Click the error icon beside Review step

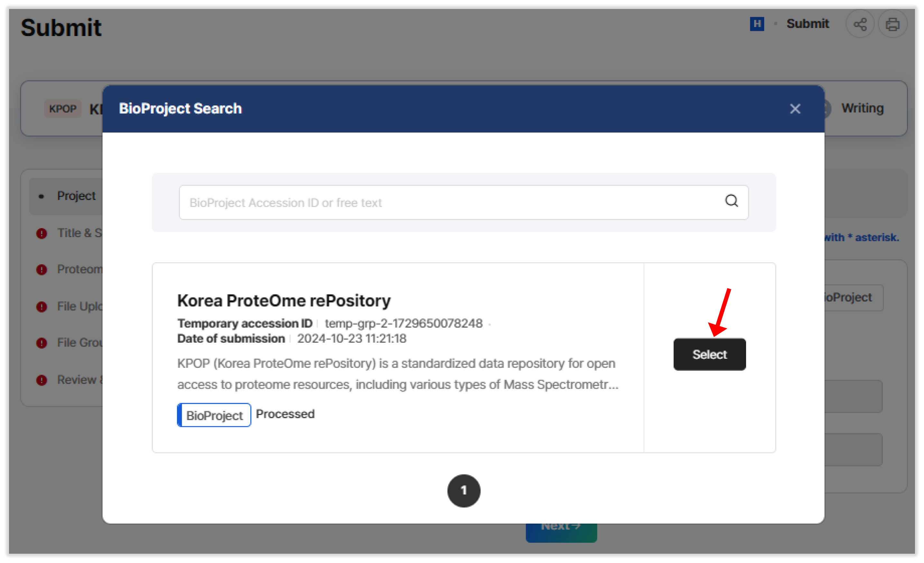(41, 380)
